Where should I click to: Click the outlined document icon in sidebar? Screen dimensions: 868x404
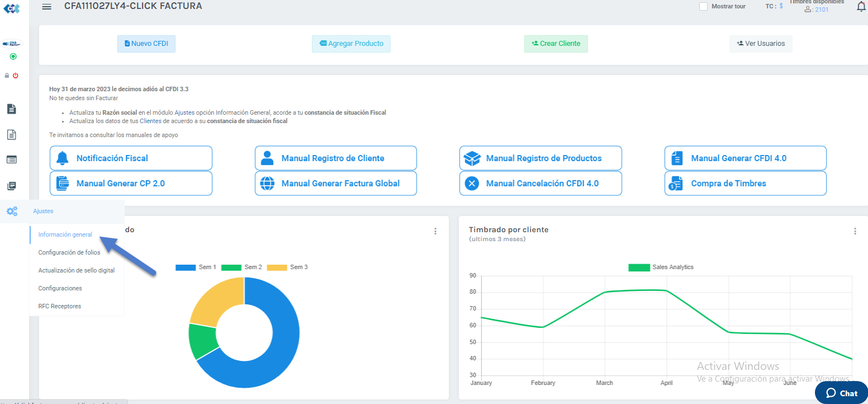coord(11,134)
